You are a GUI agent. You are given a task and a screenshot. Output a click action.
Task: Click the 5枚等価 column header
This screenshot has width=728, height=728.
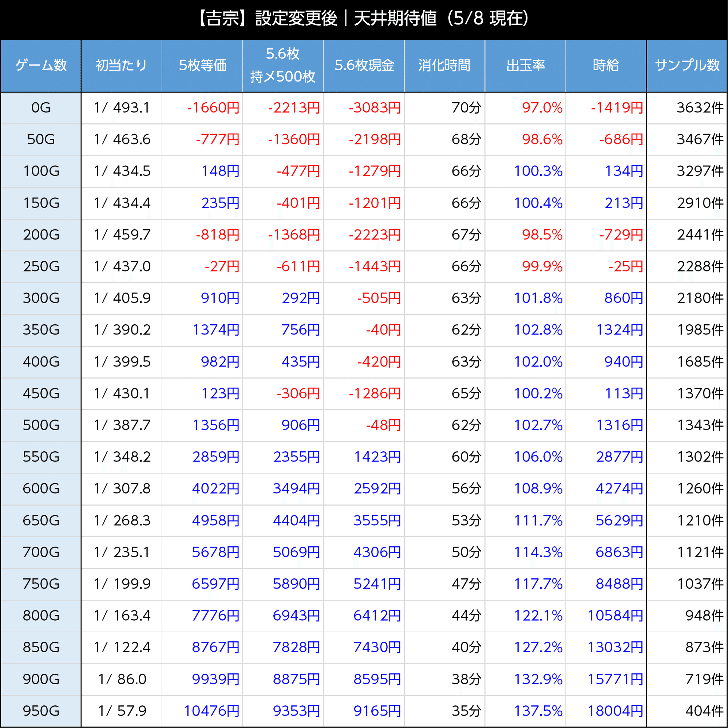pos(202,66)
